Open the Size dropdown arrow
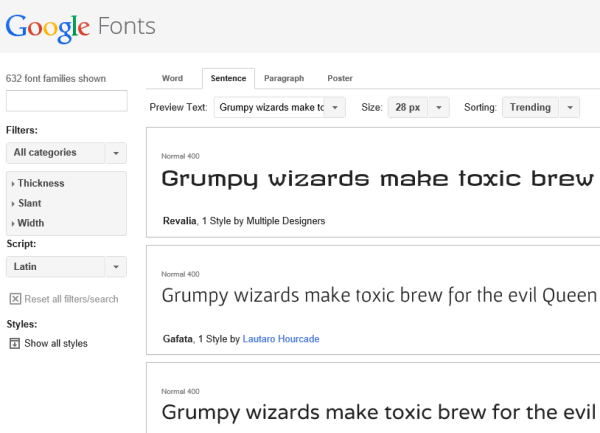This screenshot has height=433, width=600. (439, 107)
